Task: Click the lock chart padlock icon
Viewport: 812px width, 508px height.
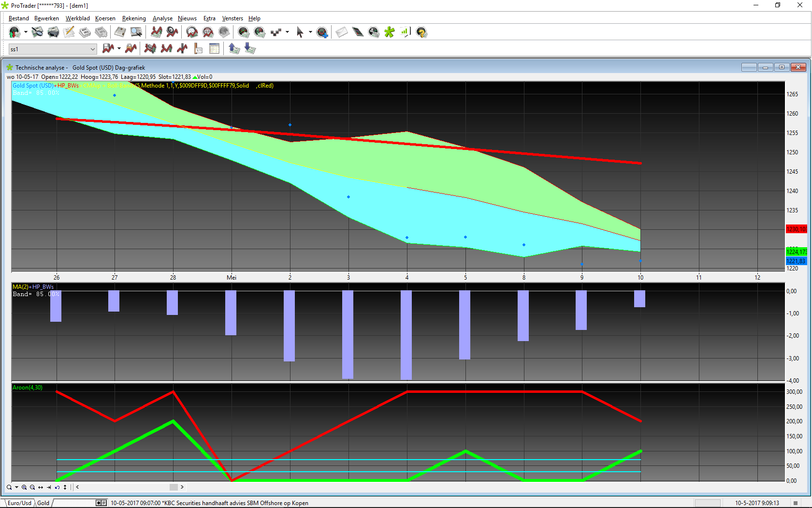Action: coord(131,48)
